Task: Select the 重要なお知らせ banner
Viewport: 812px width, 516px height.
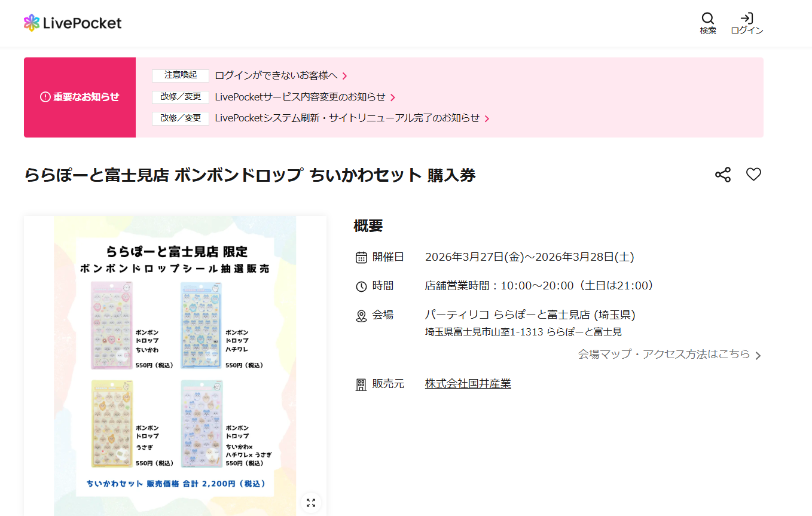Action: [x=80, y=97]
